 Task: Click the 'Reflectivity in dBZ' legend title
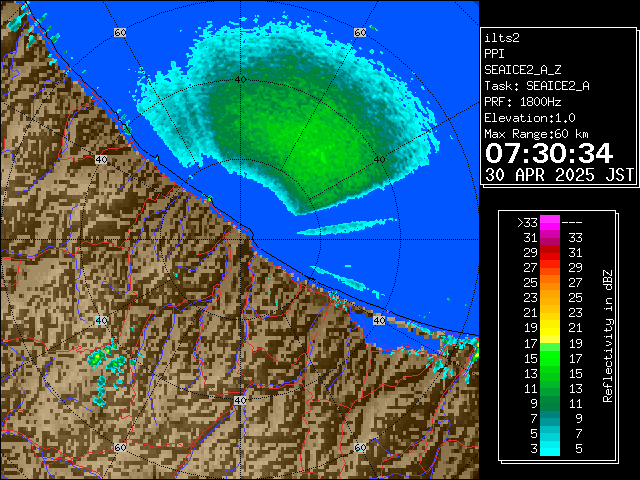click(608, 336)
